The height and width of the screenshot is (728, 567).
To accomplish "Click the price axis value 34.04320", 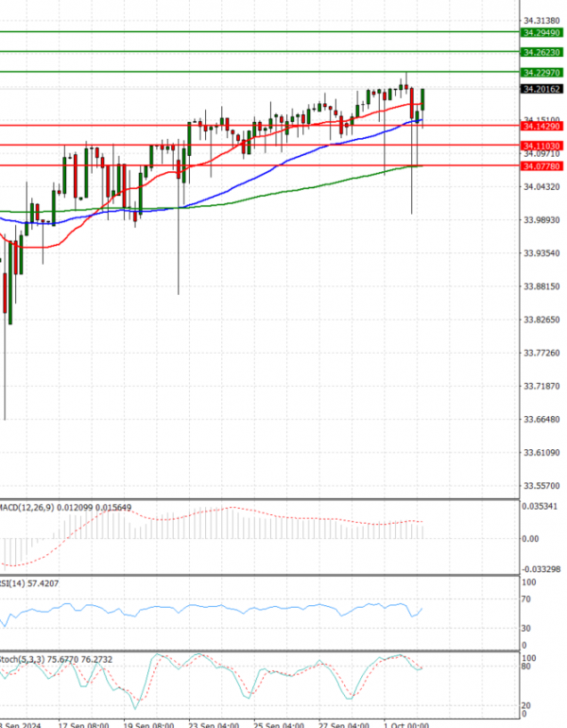I will pos(541,187).
